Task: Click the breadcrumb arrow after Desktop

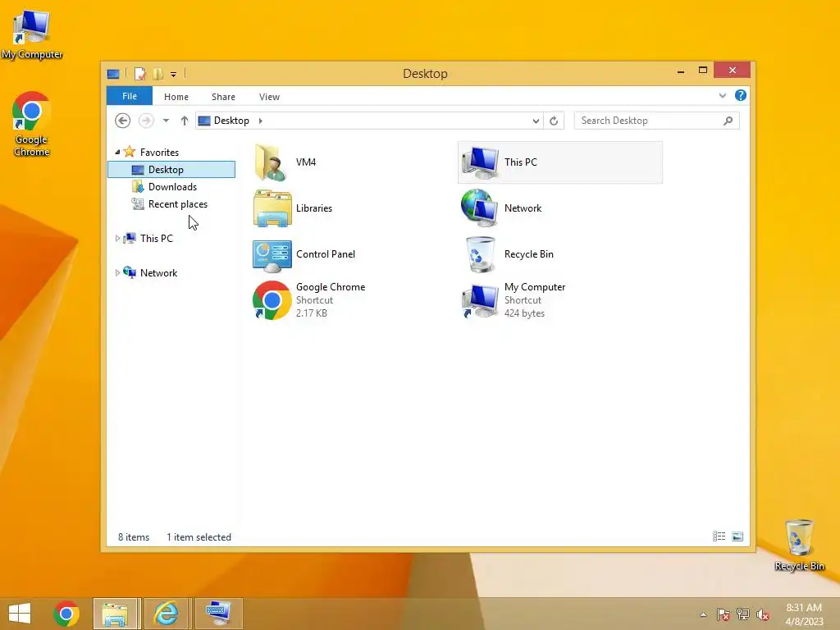Action: click(x=260, y=121)
